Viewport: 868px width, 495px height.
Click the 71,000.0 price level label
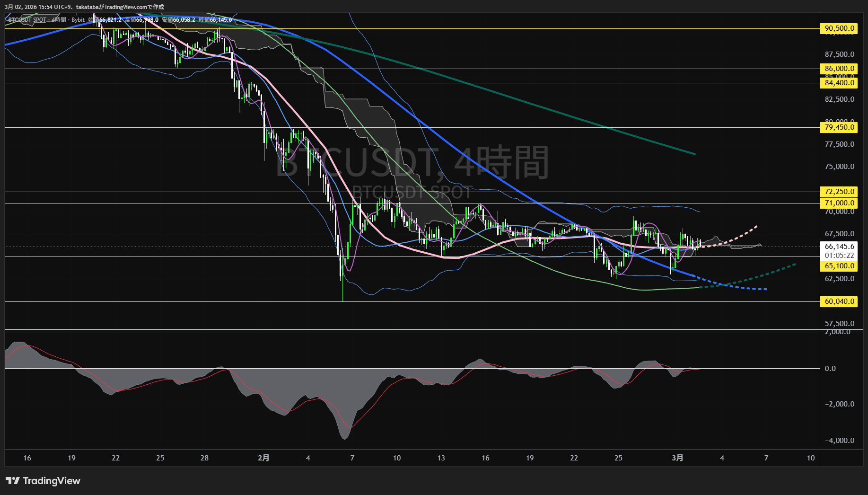pyautogui.click(x=839, y=203)
